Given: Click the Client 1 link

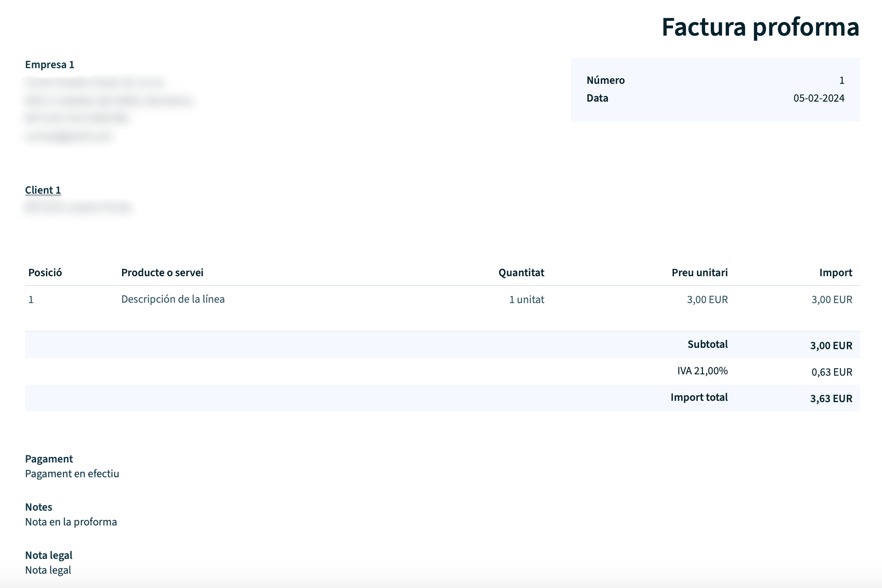Looking at the screenshot, I should point(43,190).
